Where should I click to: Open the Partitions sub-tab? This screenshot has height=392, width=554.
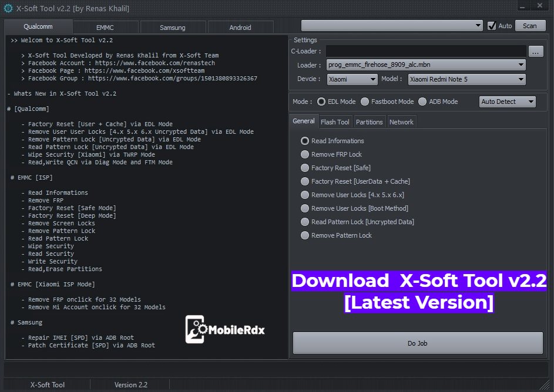click(x=369, y=122)
